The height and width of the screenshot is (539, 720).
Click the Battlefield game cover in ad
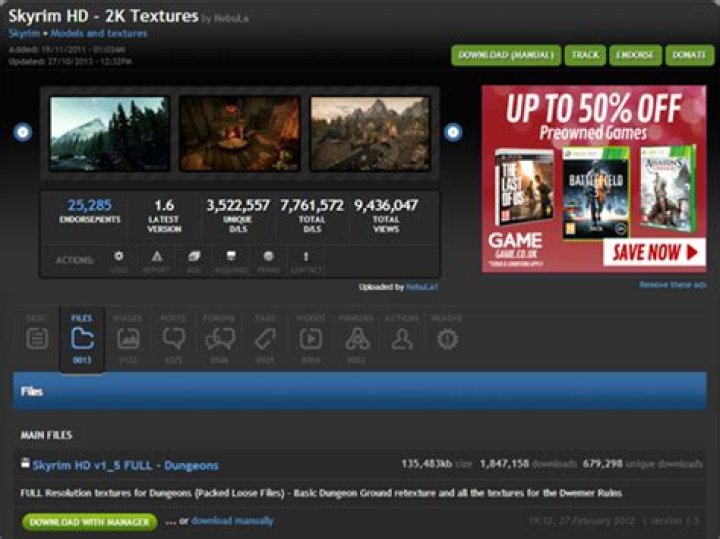596,193
